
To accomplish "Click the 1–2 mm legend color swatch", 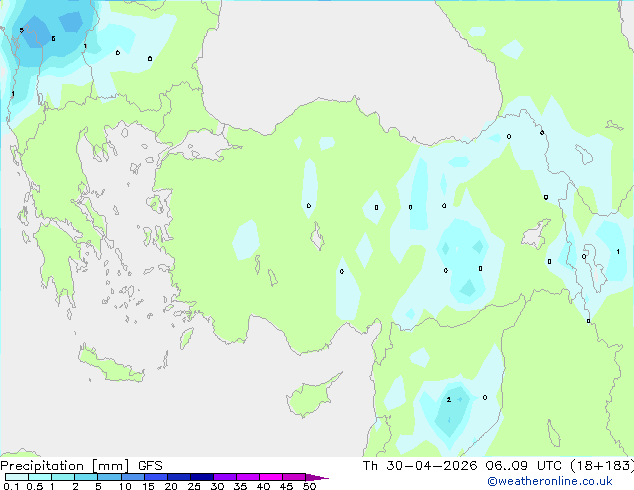I will 63,477.
